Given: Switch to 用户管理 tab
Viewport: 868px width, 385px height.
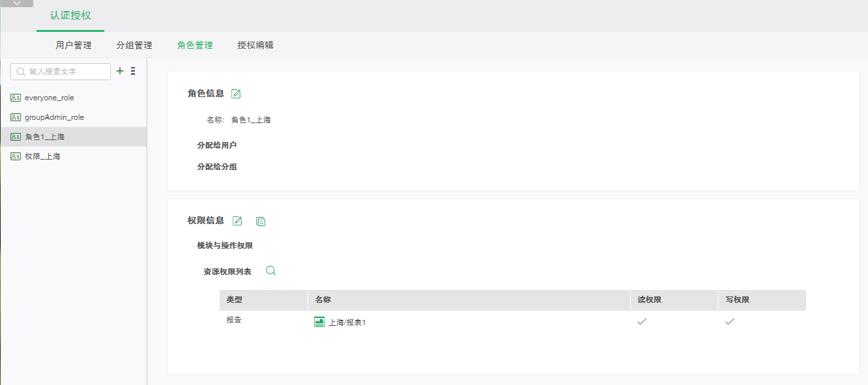Looking at the screenshot, I should 74,46.
